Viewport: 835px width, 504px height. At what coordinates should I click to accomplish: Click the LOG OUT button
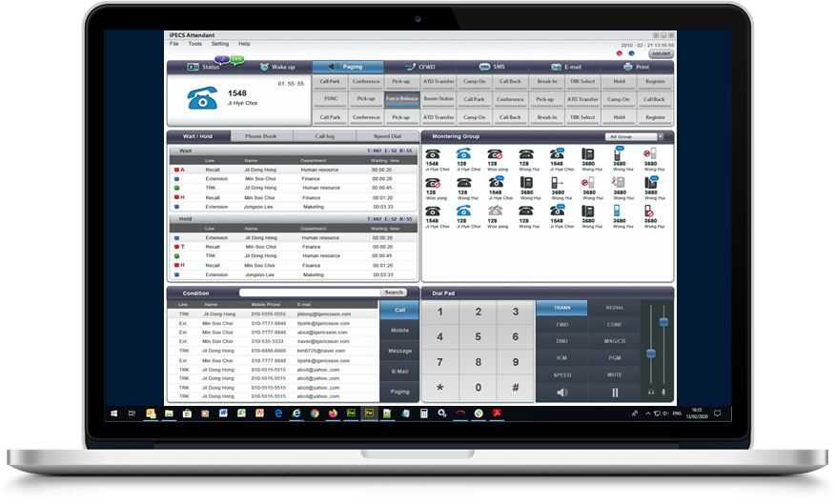661,54
